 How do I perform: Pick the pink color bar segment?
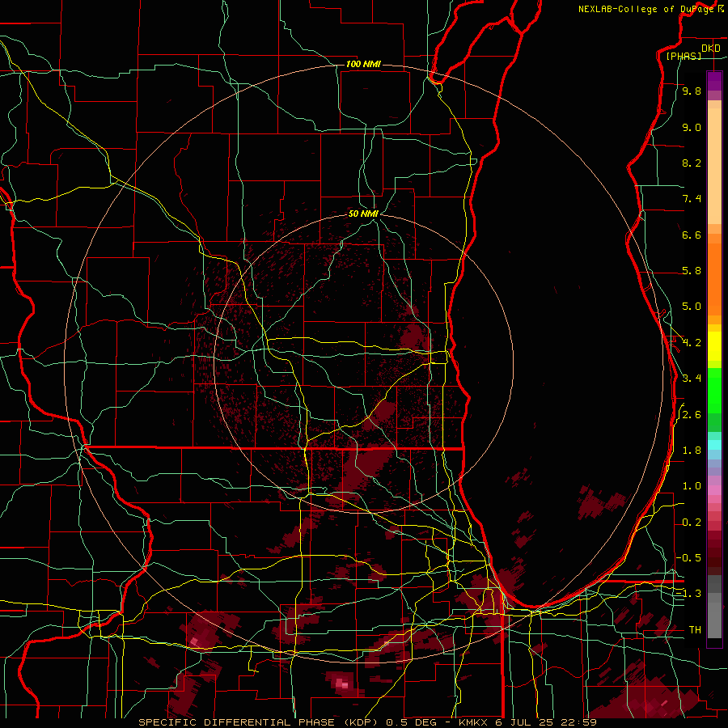point(714,490)
